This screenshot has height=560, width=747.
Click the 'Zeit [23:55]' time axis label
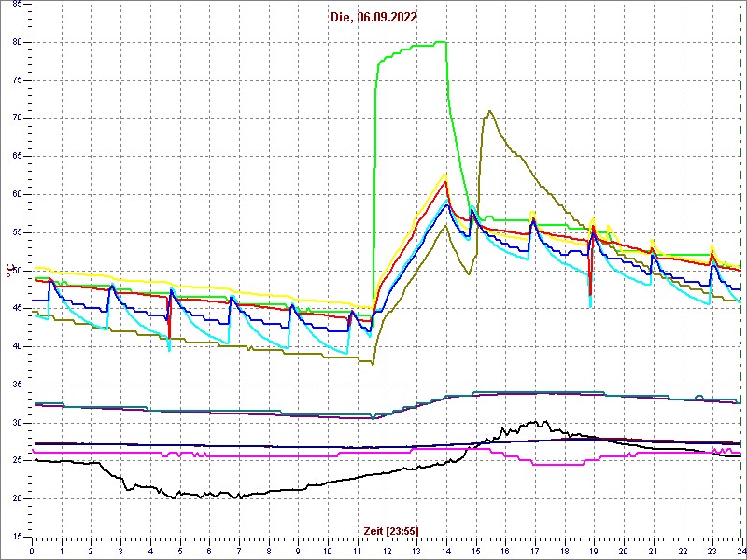click(390, 530)
